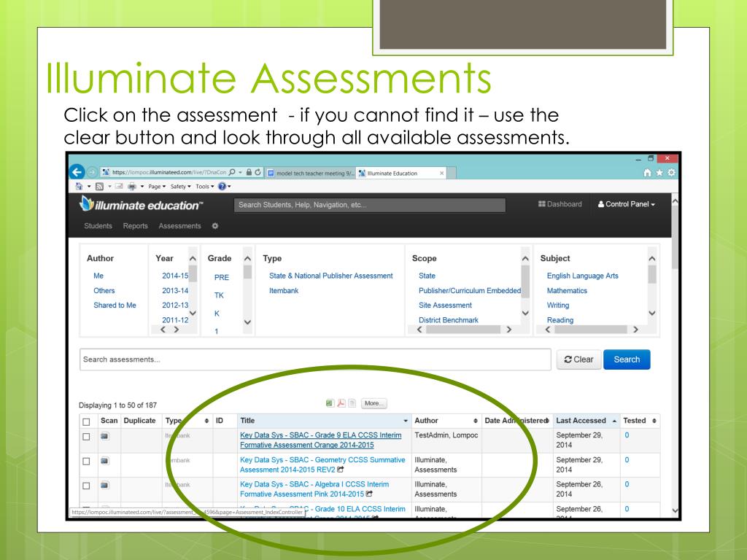Filter by Year 2014-15
The width and height of the screenshot is (747, 560).
click(x=175, y=276)
